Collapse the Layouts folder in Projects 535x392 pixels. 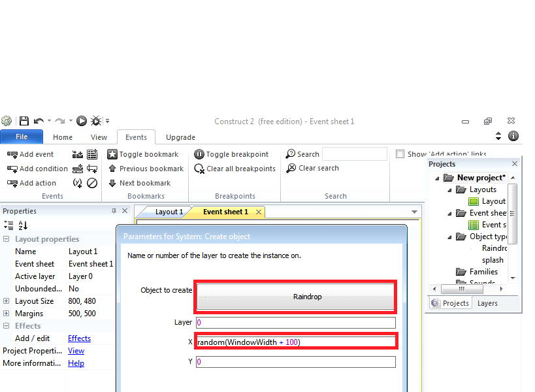[449, 190]
